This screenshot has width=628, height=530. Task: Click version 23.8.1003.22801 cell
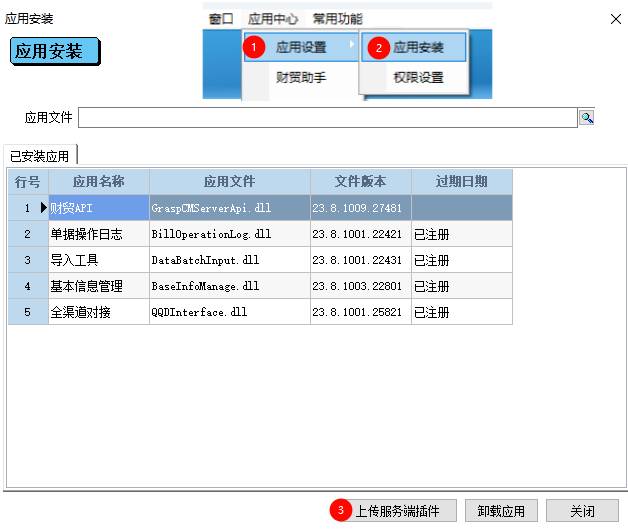(361, 286)
